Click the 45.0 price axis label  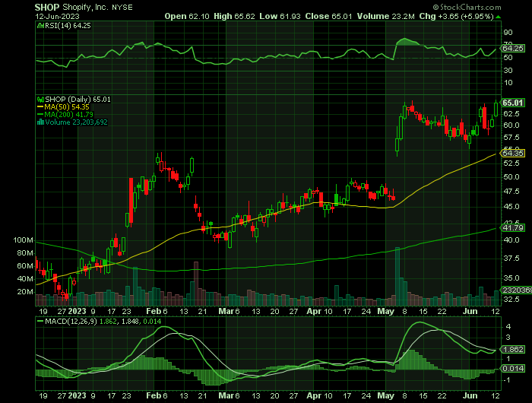(511, 207)
